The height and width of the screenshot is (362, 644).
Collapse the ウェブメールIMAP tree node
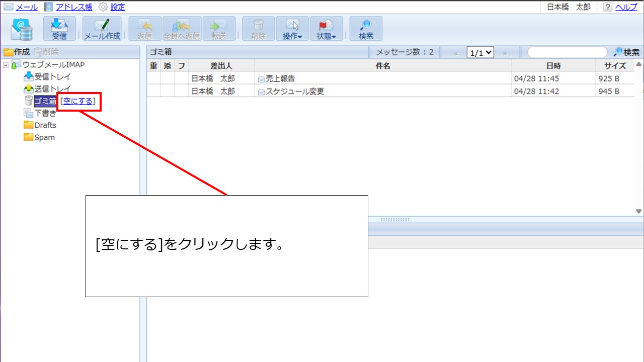click(x=6, y=65)
